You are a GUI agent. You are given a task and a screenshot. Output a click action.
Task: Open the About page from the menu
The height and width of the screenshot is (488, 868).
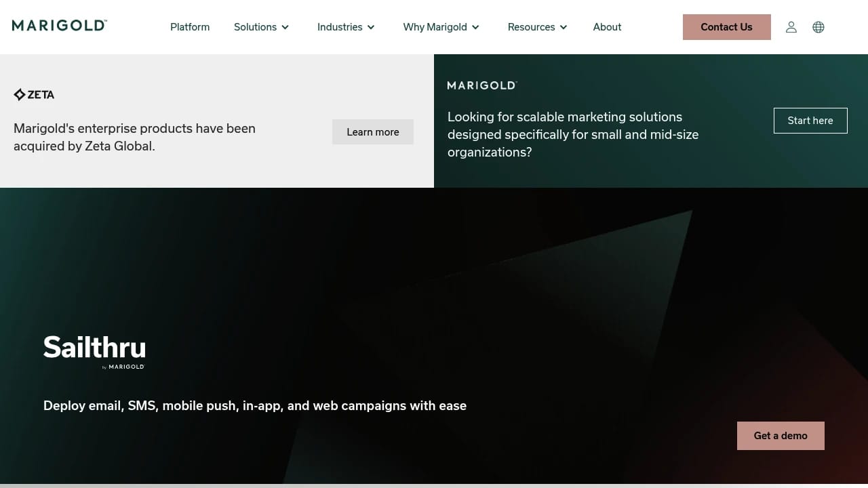(x=607, y=27)
